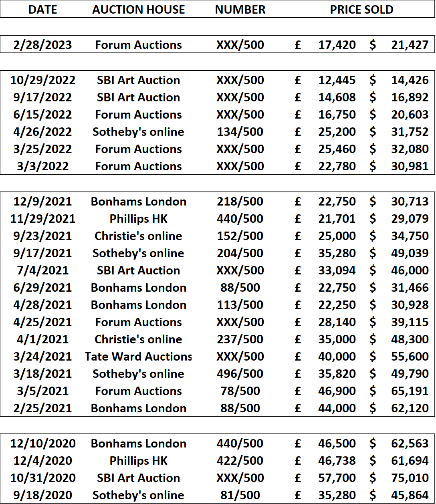The height and width of the screenshot is (504, 436).
Task: Click the 496/500 edition number cell
Action: (x=240, y=374)
